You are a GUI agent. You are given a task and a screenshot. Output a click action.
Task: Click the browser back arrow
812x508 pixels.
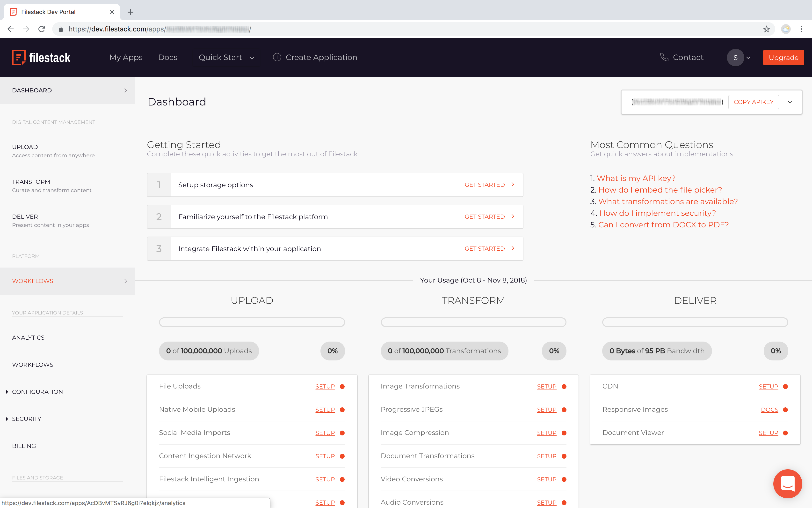(x=10, y=29)
